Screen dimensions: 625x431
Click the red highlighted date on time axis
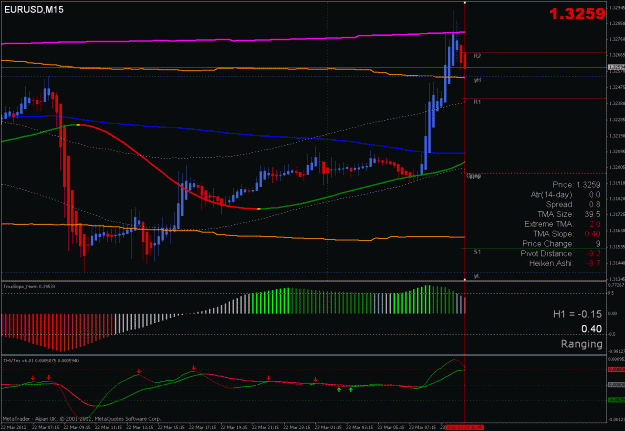[x=464, y=427]
